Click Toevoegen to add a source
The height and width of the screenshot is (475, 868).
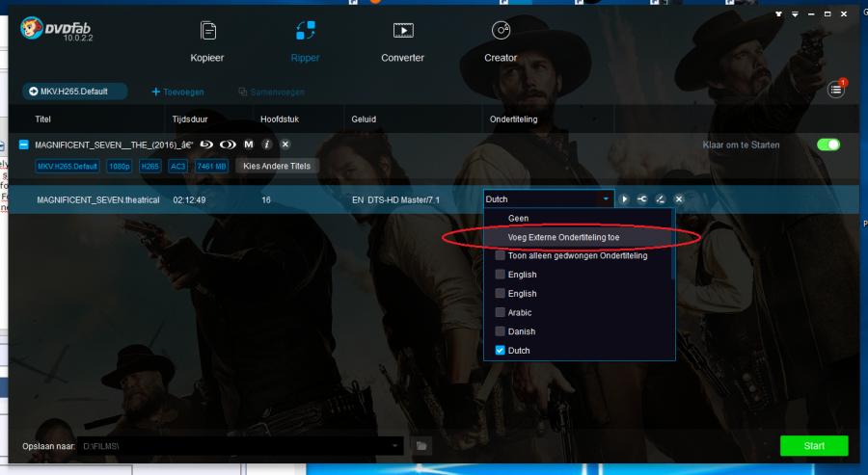tap(177, 92)
